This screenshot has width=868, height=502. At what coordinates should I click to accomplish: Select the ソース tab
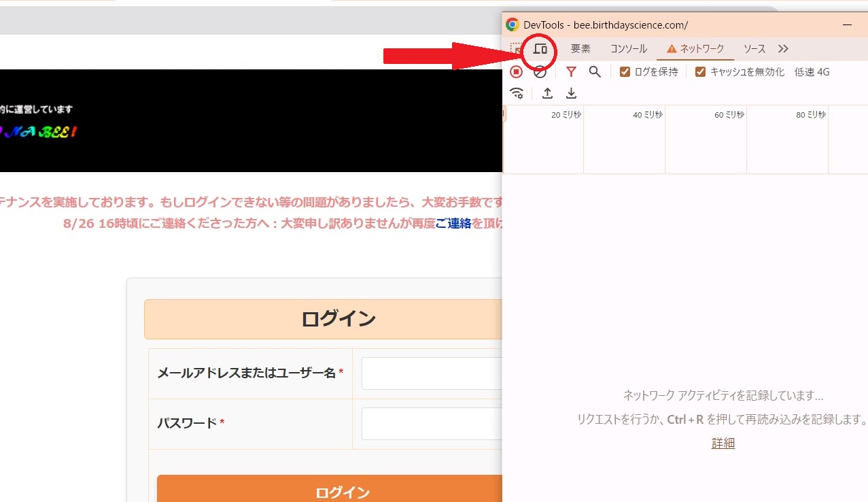[753, 48]
